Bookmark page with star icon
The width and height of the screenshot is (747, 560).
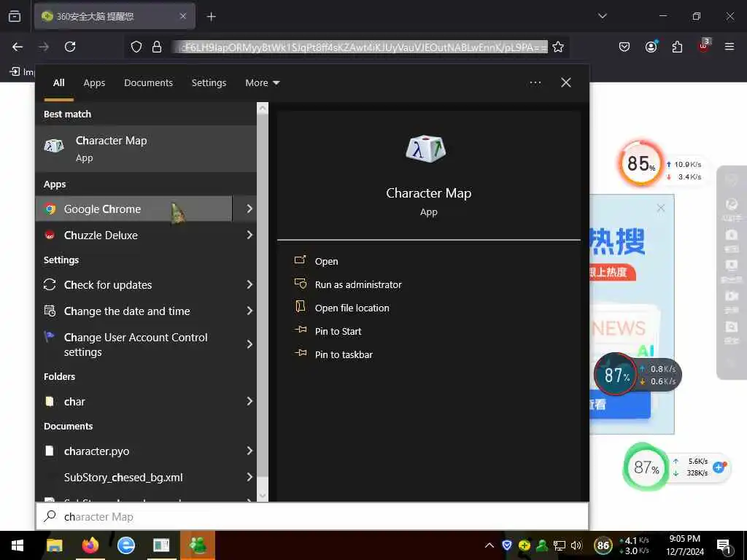[558, 47]
